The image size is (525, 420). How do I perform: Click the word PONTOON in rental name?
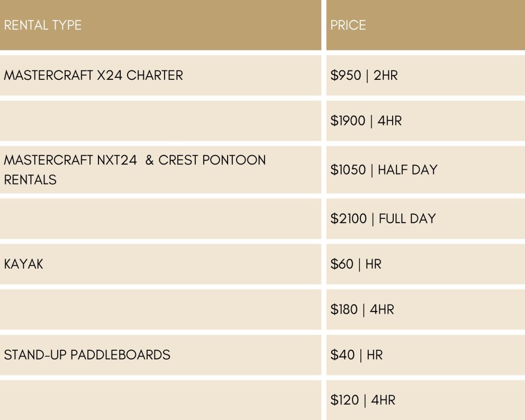tap(234, 160)
